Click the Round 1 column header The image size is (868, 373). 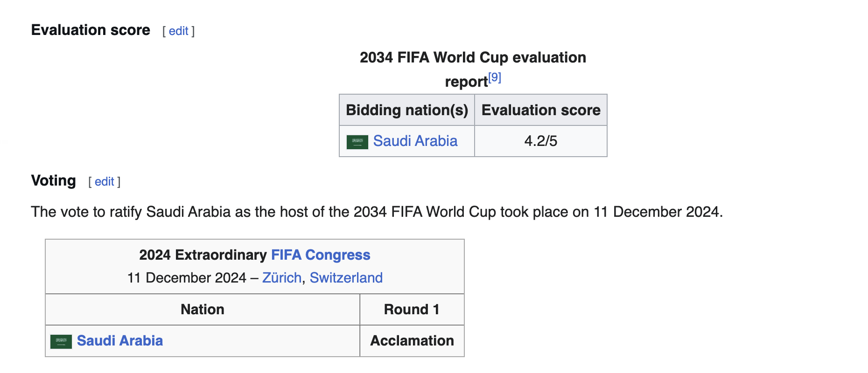412,310
